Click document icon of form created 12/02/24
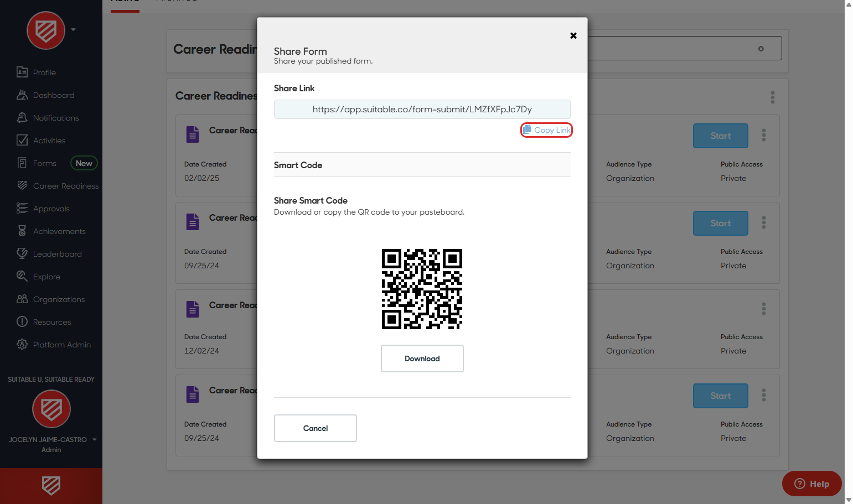The width and height of the screenshot is (853, 504). click(193, 309)
